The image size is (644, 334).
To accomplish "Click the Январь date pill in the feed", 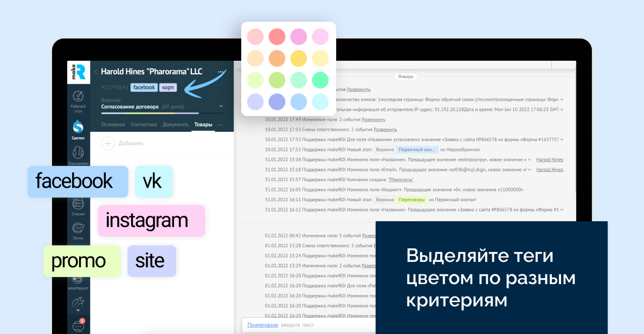I will (406, 76).
